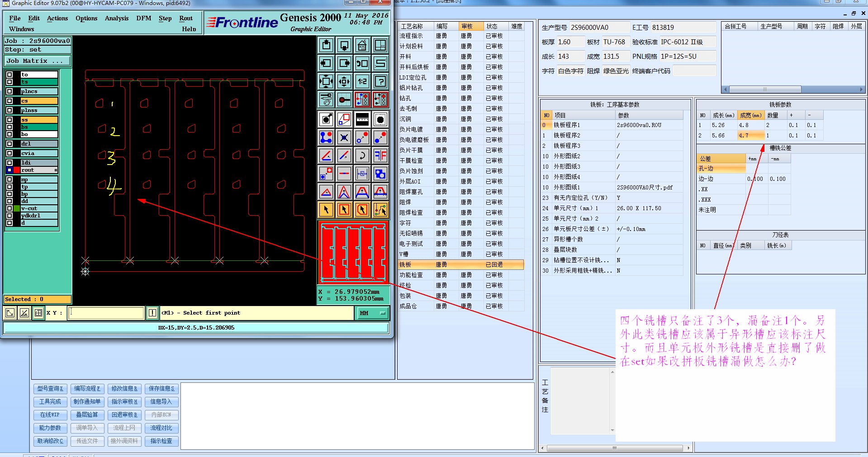Screen dimensions: 868x457
Task: Click the mirror F flip icon
Action: point(380,155)
